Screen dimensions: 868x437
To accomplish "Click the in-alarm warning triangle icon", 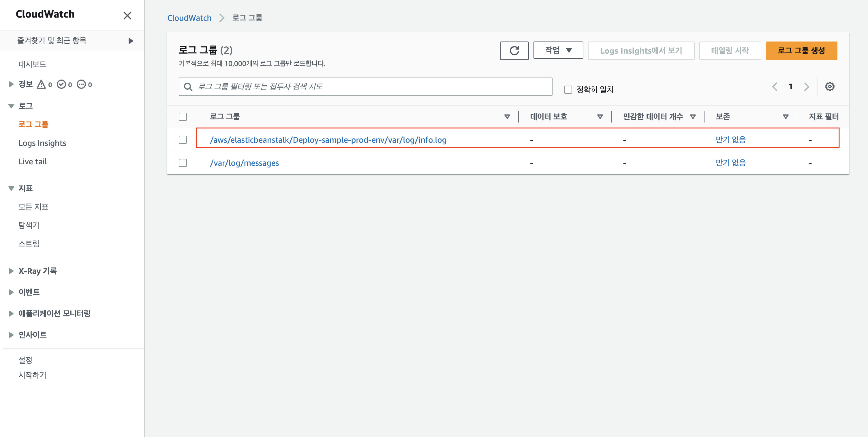I will (x=41, y=84).
